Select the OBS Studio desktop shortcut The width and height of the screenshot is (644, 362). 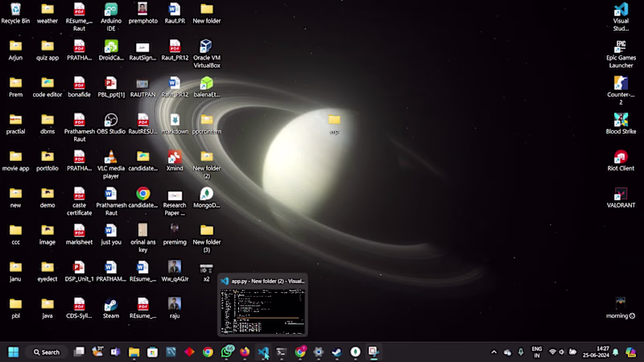111,124
